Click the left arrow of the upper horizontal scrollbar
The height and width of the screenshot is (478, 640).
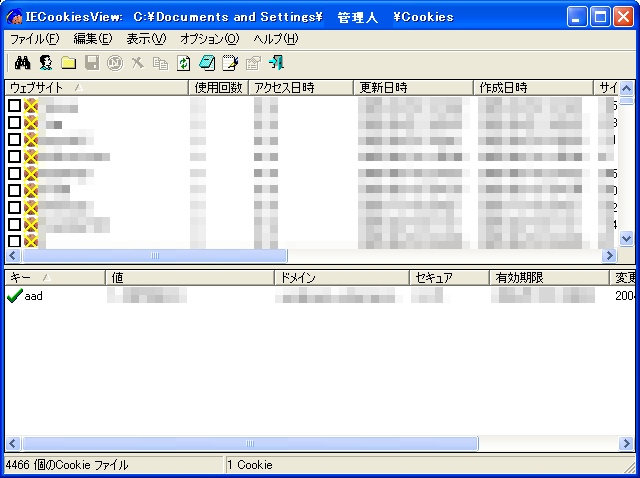click(x=13, y=256)
